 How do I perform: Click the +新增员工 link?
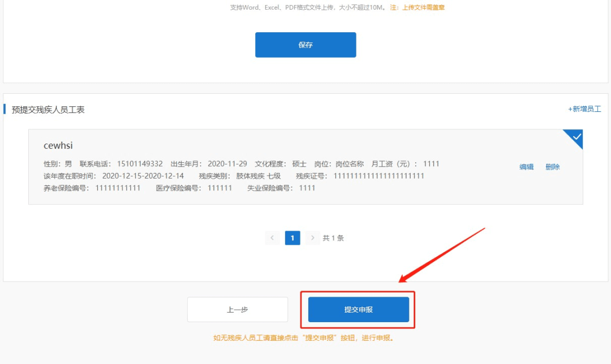coord(584,109)
